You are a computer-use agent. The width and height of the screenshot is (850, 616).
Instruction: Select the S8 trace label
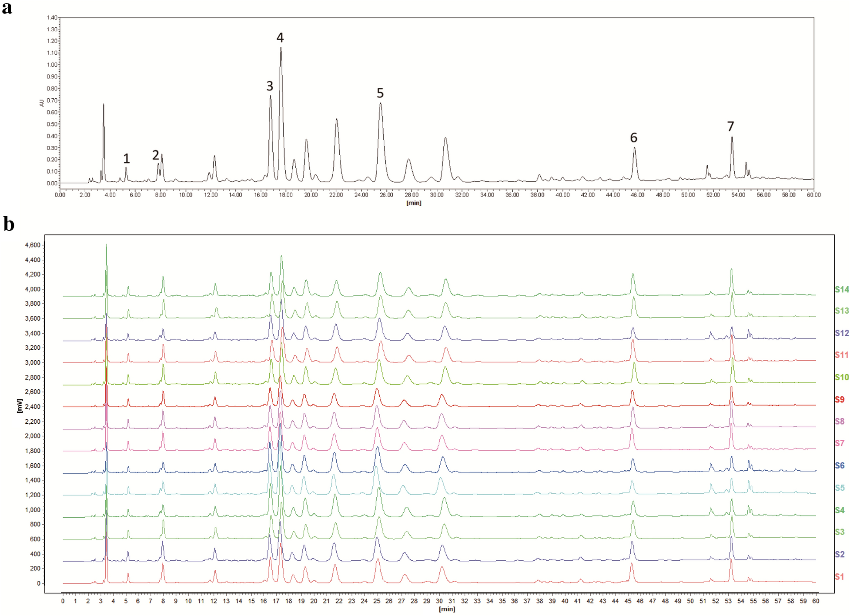tap(840, 421)
